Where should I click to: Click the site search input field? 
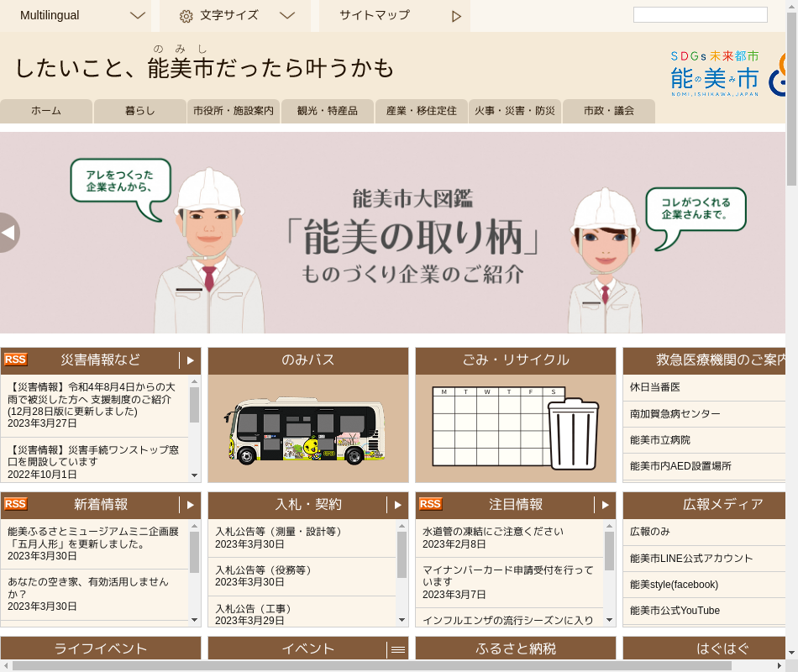(x=700, y=15)
